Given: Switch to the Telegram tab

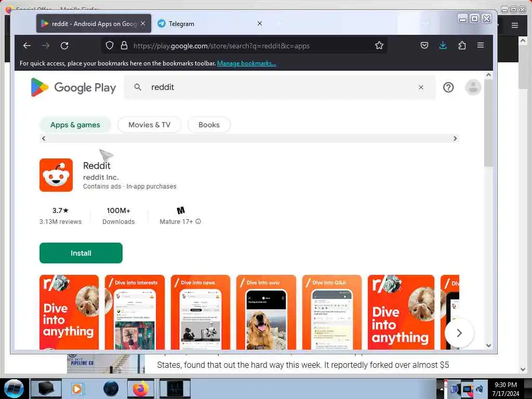Looking at the screenshot, I should pyautogui.click(x=210, y=23).
